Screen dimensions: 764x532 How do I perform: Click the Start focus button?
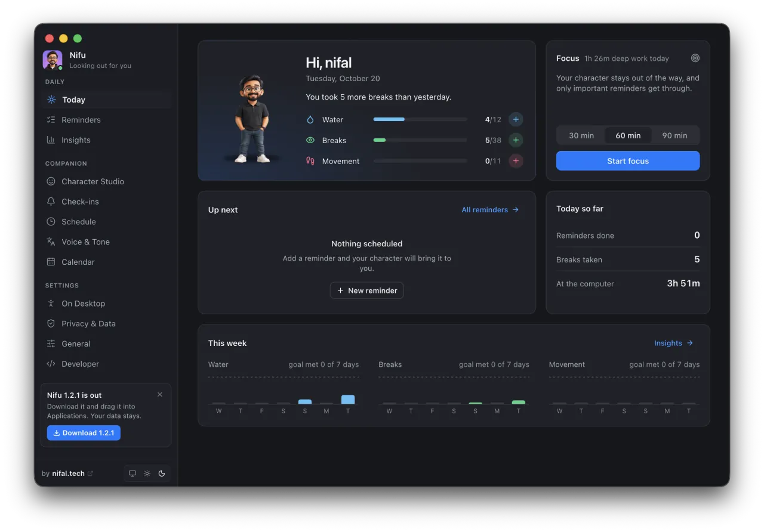coord(628,161)
